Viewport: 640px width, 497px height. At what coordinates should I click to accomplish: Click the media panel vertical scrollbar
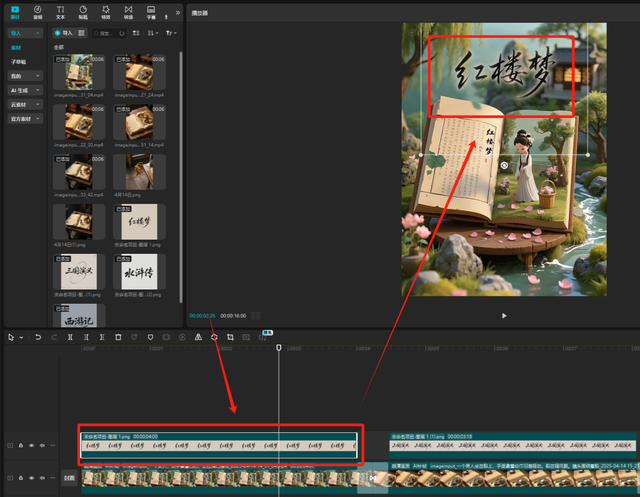(180, 176)
